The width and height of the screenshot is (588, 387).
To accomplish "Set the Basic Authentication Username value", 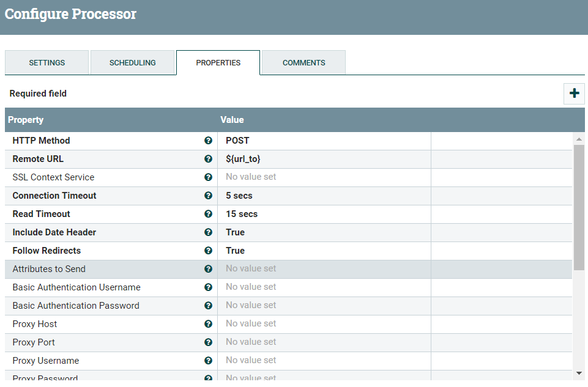I will pos(324,288).
